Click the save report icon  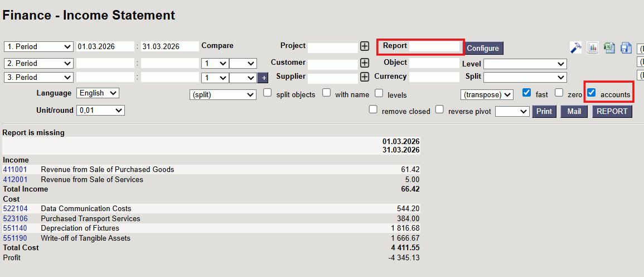click(626, 48)
